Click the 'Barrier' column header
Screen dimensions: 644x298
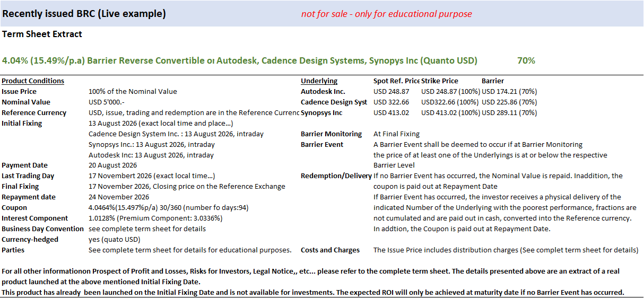(x=493, y=81)
